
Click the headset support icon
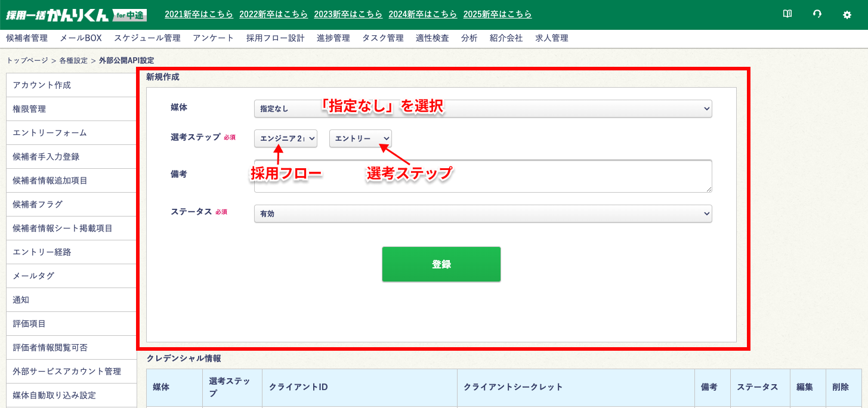tap(817, 14)
